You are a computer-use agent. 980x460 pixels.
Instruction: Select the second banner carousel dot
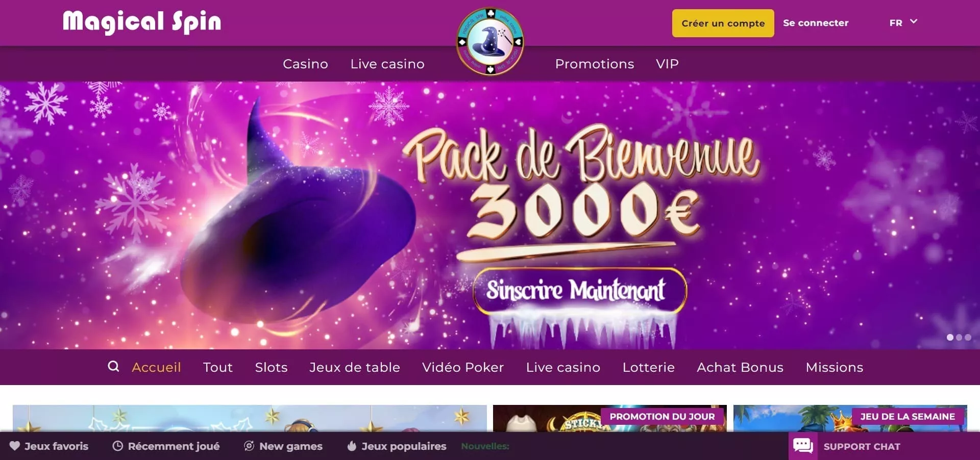click(x=959, y=337)
